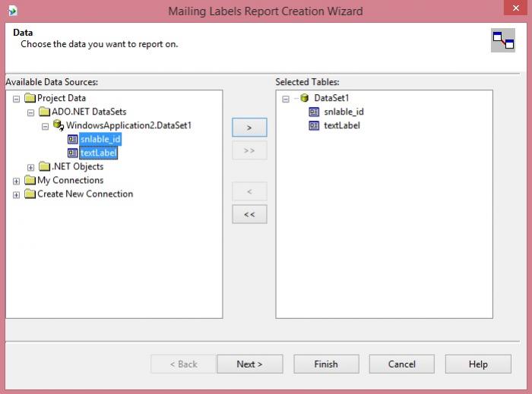The height and width of the screenshot is (394, 532).
Task: Select the My Connections label
Action: coord(70,180)
